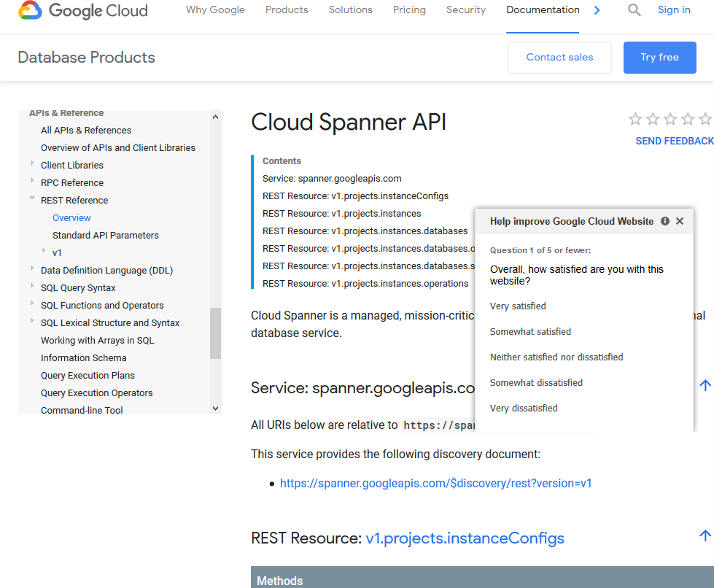714x588 pixels.
Task: Expand the Client Libraries tree node
Action: 32,163
